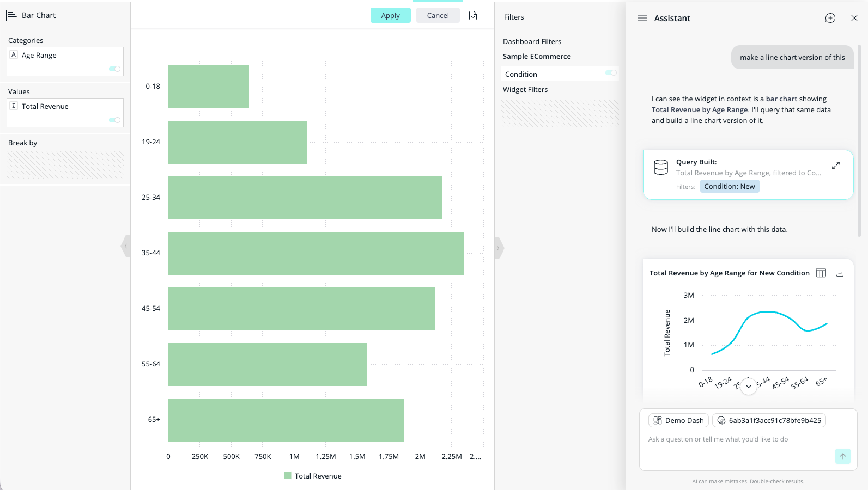Click the database icon in Query Built
Screen dimensions: 868x490
pos(661,167)
